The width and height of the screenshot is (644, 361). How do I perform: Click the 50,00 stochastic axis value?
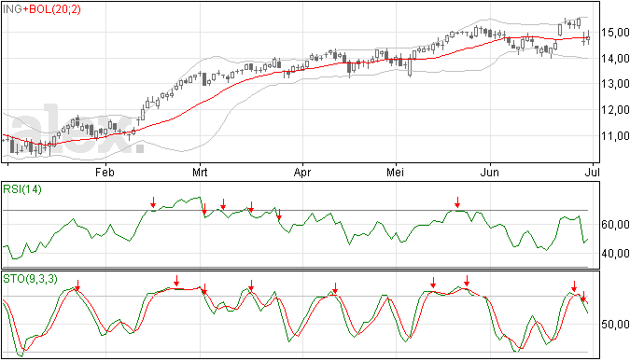615,325
